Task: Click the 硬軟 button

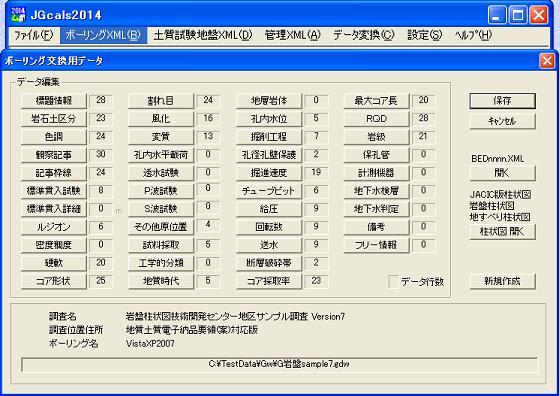Action: pyautogui.click(x=54, y=263)
